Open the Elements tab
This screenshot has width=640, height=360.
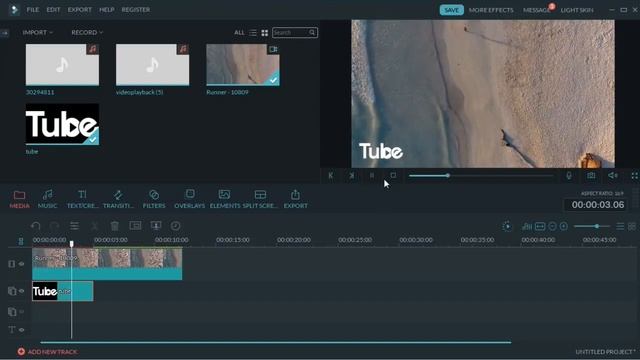pos(224,199)
